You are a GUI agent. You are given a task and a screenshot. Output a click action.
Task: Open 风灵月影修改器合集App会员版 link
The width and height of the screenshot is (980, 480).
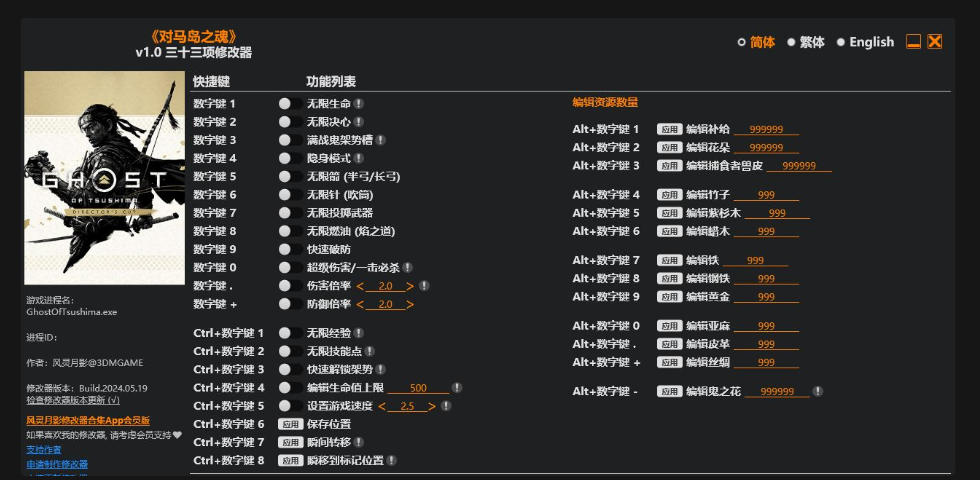pos(88,421)
